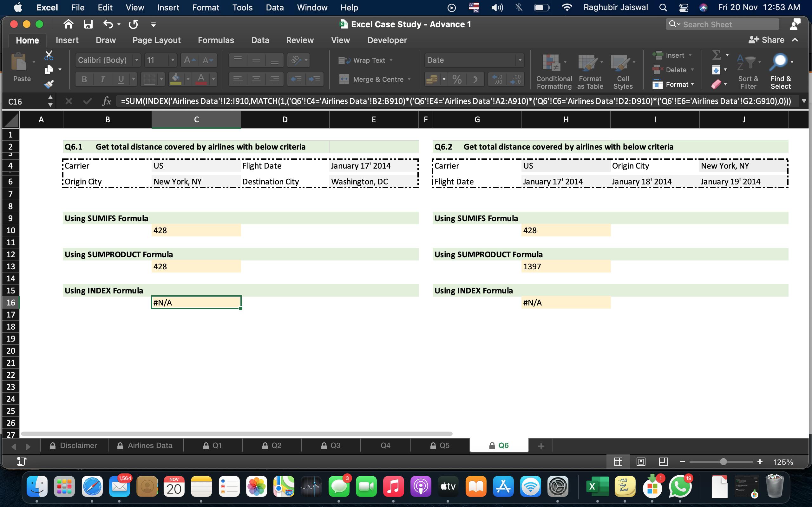Image resolution: width=812 pixels, height=507 pixels.
Task: Toggle Normal view in status bar
Action: [618, 462]
